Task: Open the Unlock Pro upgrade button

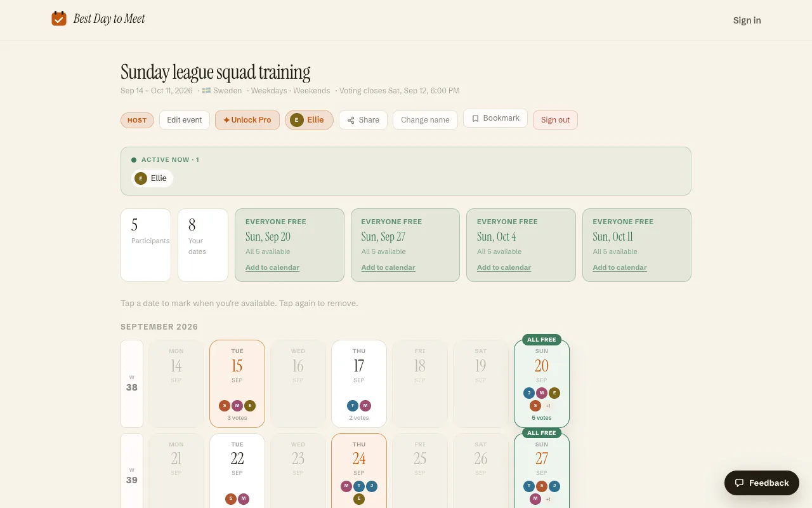Action: [x=247, y=120]
